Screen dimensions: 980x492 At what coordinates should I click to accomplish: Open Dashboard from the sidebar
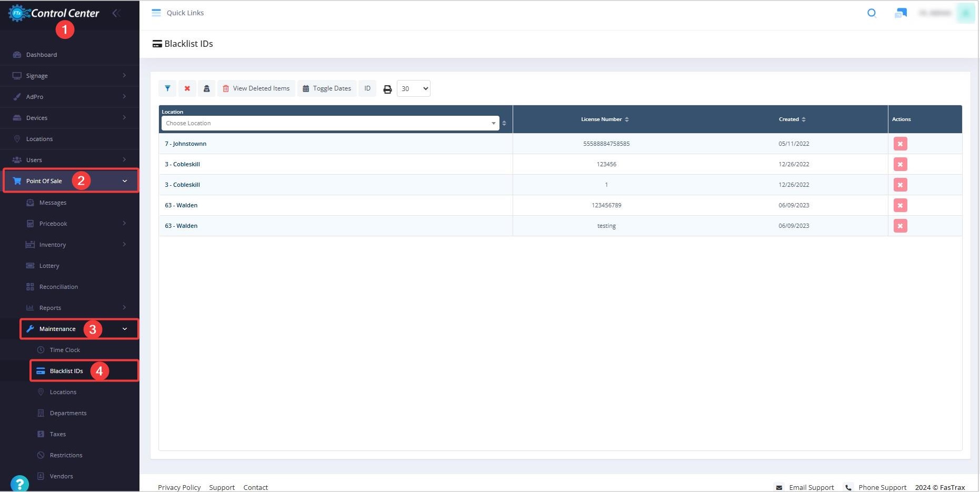click(x=42, y=55)
